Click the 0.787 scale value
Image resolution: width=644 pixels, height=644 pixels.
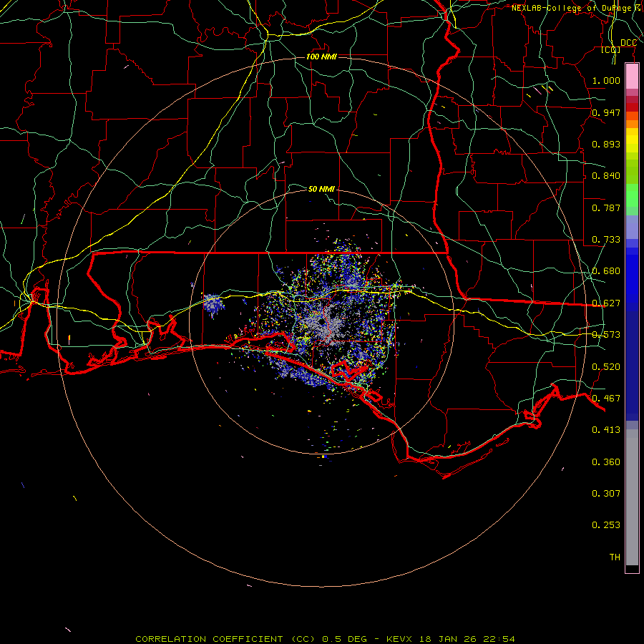click(606, 208)
